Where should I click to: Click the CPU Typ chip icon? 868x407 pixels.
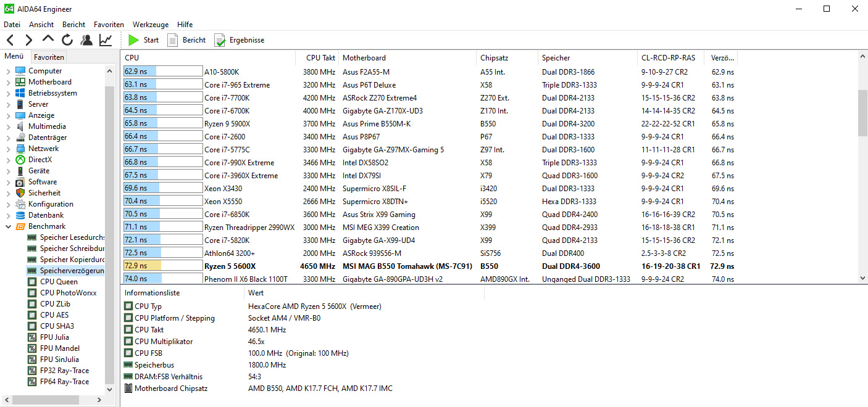[128, 306]
